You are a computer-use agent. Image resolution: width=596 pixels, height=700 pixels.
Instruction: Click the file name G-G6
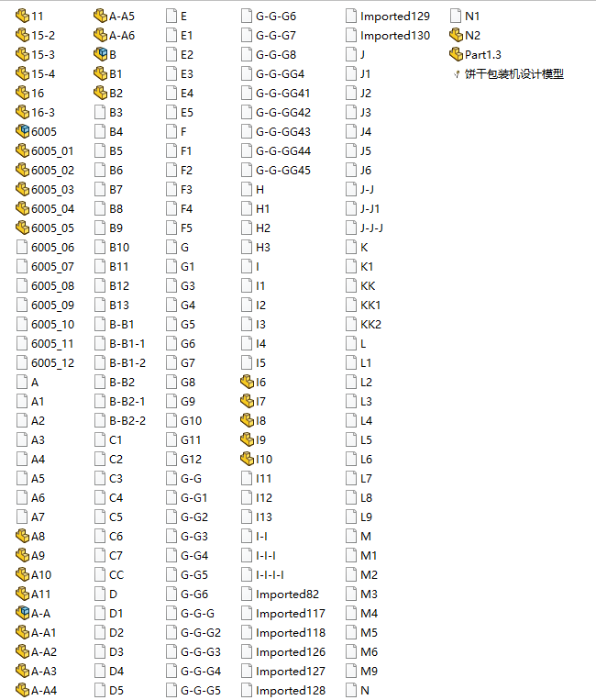coord(194,594)
